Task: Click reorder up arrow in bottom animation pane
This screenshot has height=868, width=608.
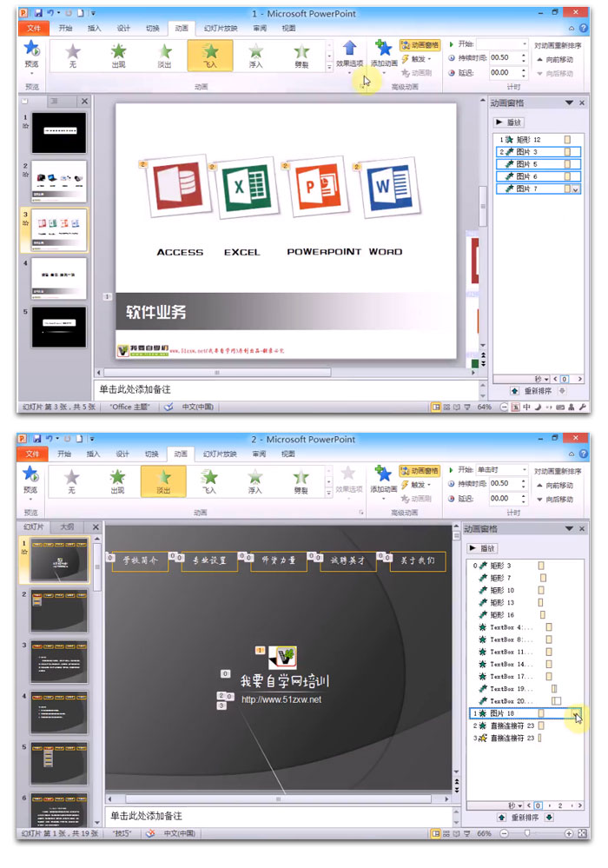Action: coord(501,817)
